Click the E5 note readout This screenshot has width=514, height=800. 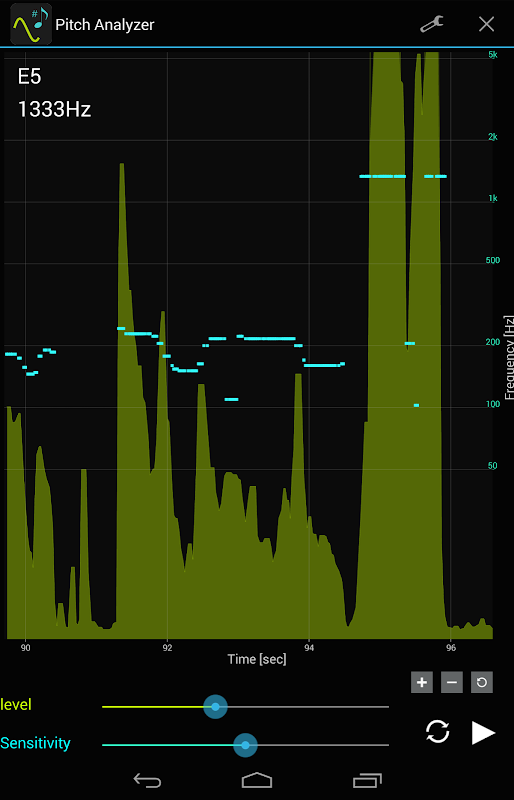[30, 77]
